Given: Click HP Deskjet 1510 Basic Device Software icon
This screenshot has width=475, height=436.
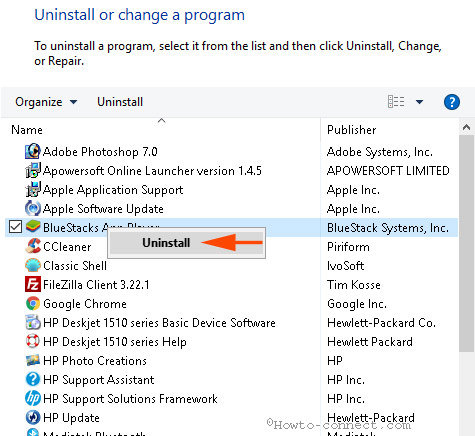Looking at the screenshot, I should click(33, 322).
